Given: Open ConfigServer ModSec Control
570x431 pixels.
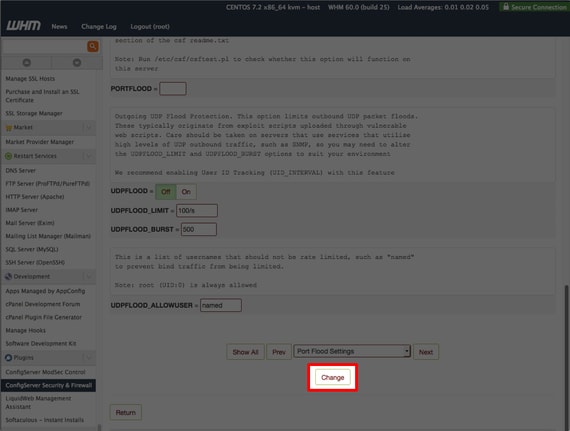Looking at the screenshot, I should click(45, 372).
